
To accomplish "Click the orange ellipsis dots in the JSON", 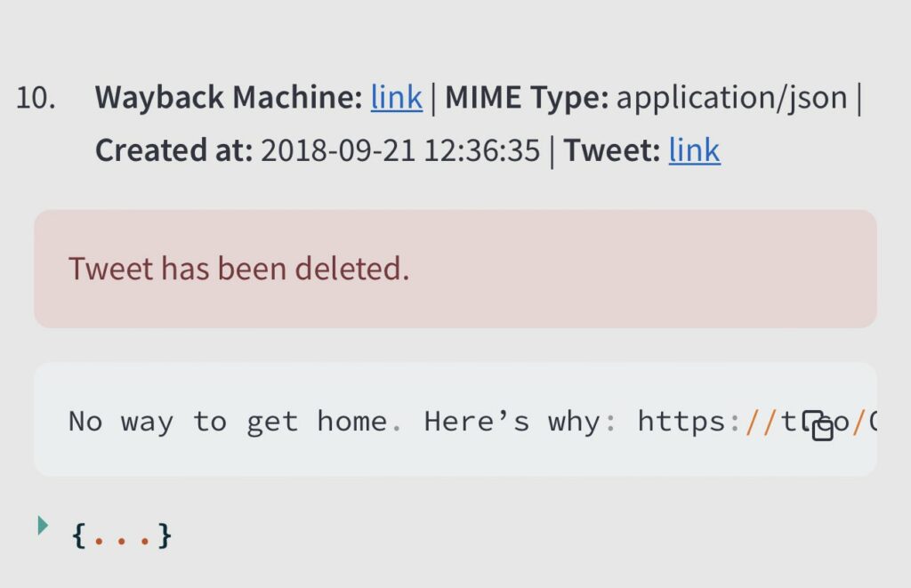I will (121, 541).
